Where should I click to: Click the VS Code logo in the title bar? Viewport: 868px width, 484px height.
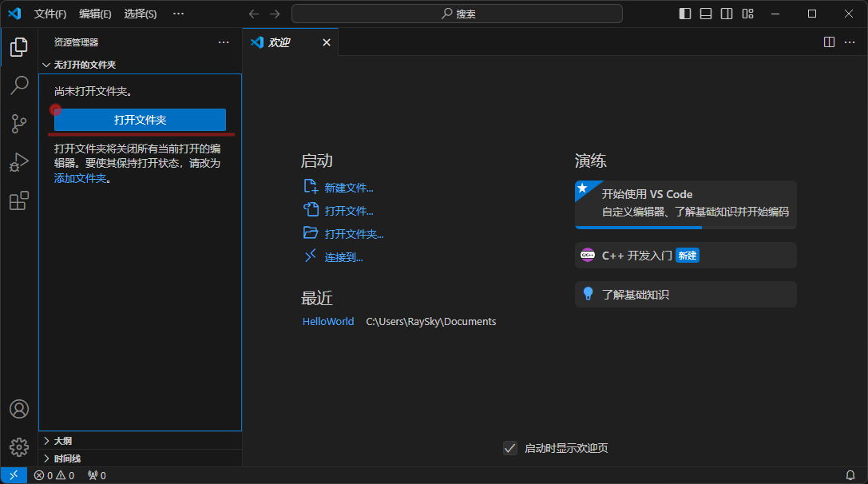(14, 14)
